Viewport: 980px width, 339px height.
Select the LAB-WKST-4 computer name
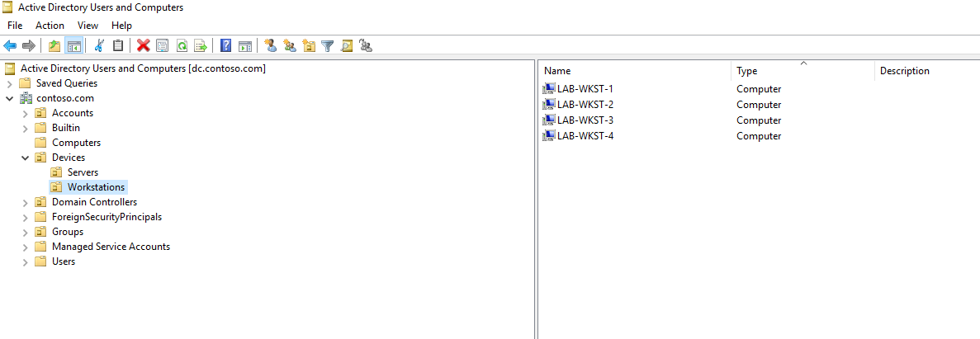(585, 135)
